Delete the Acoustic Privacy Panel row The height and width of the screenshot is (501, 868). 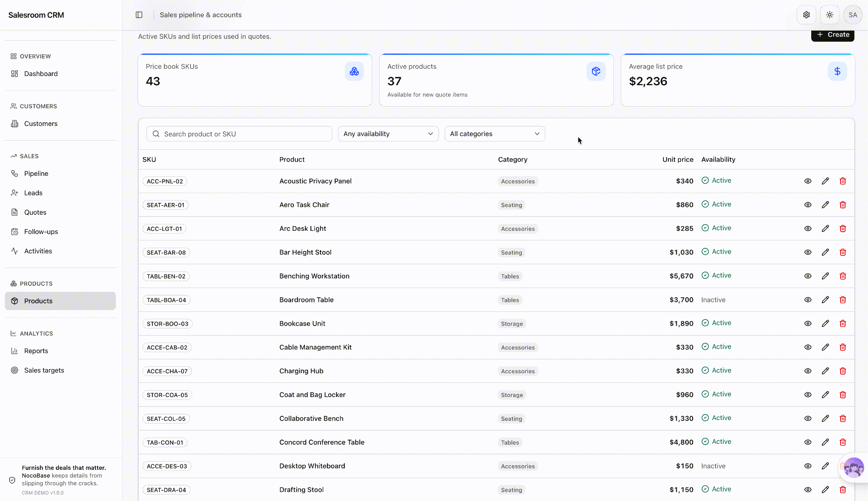click(843, 181)
